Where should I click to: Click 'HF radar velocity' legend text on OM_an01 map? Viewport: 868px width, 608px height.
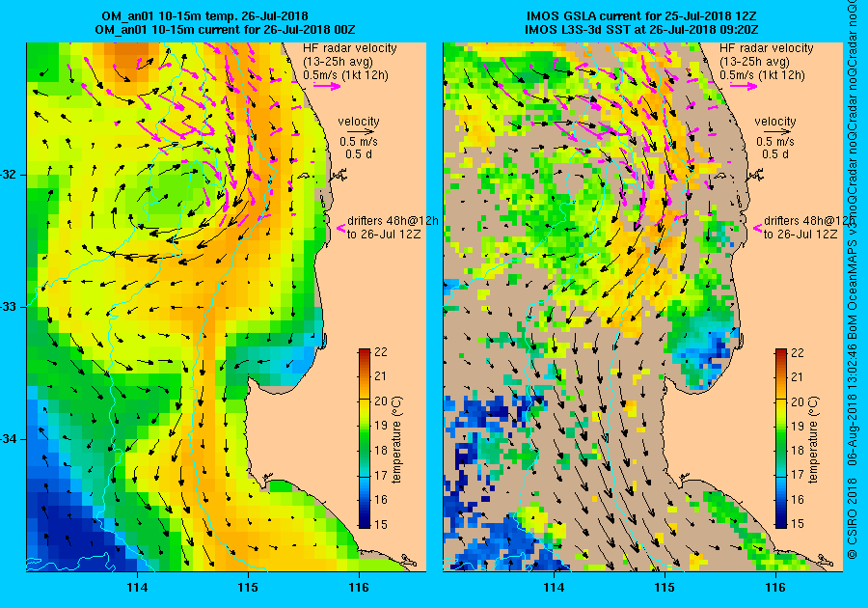pyautogui.click(x=350, y=48)
